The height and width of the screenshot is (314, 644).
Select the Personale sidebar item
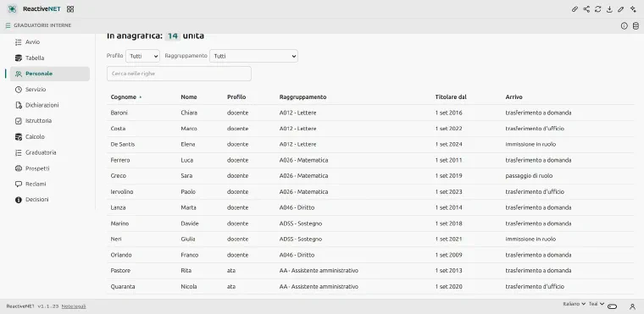click(50, 74)
